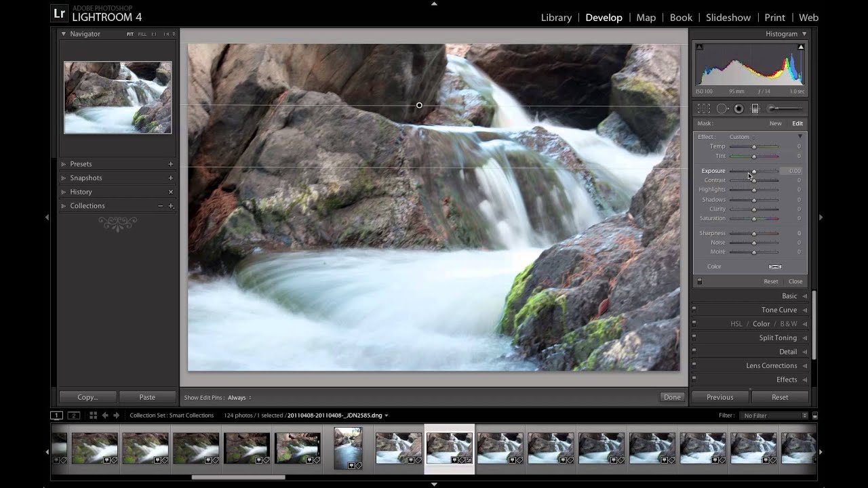The width and height of the screenshot is (868, 488).
Task: Expand the Basic panel
Action: click(805, 296)
